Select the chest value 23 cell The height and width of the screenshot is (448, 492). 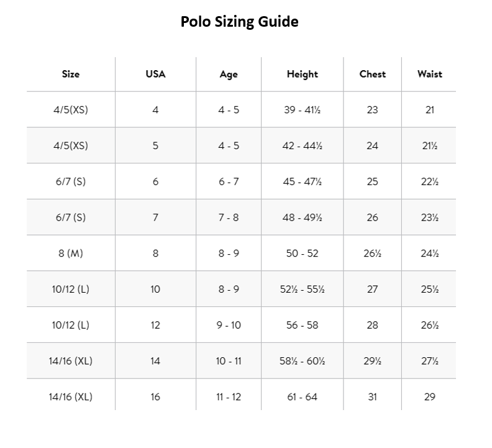[372, 110]
